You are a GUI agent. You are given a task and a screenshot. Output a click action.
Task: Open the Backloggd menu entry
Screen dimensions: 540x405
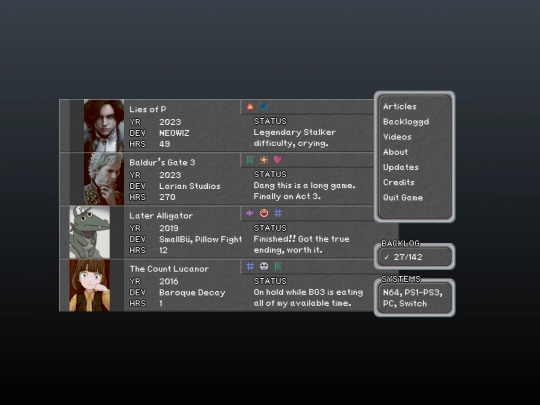pos(406,122)
